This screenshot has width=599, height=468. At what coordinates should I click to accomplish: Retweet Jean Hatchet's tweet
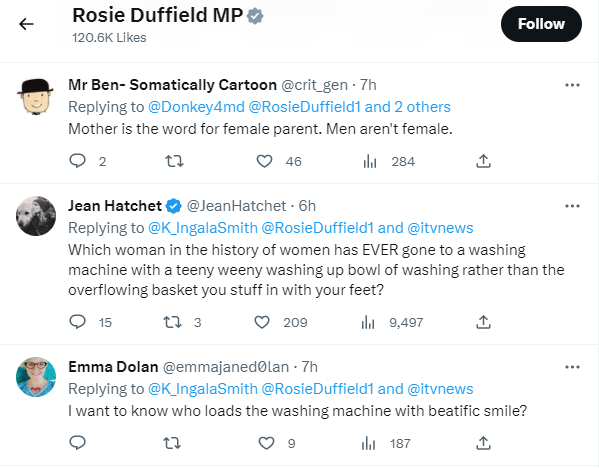[x=172, y=322]
